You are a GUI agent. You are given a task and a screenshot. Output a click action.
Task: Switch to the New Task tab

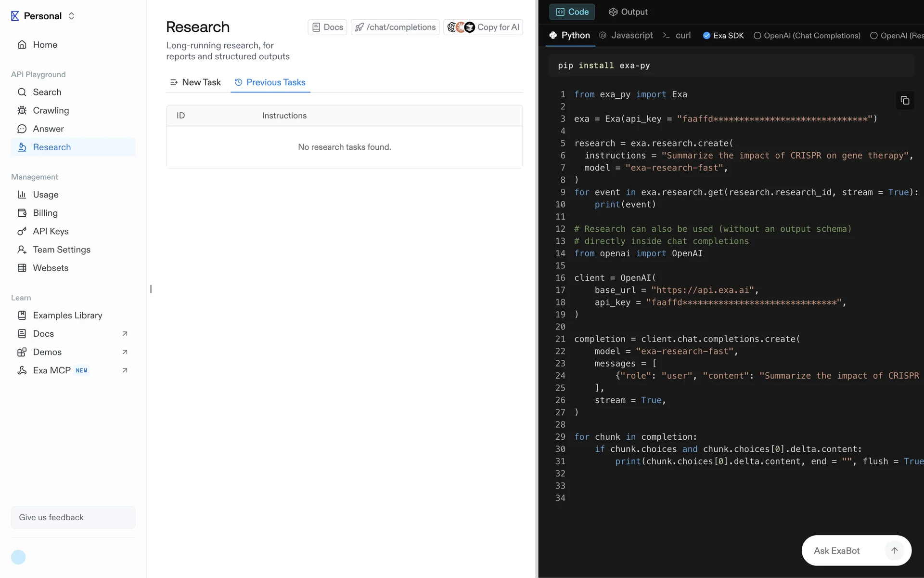(195, 82)
